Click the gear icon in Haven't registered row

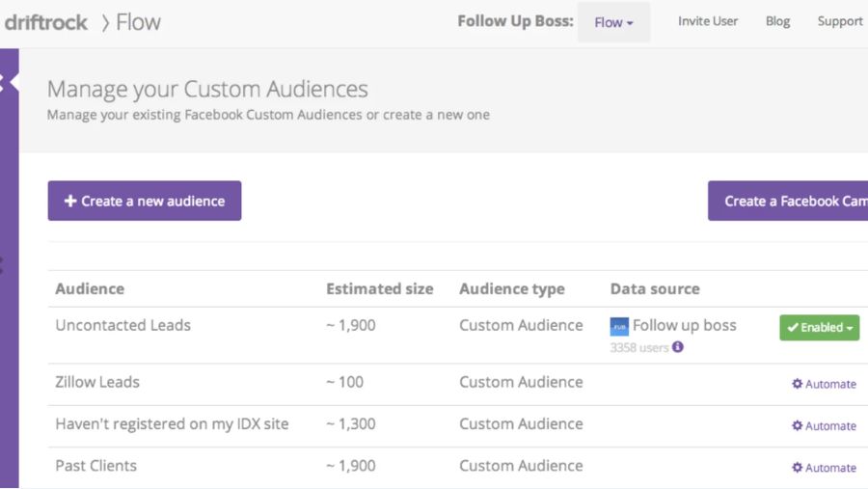click(x=798, y=425)
